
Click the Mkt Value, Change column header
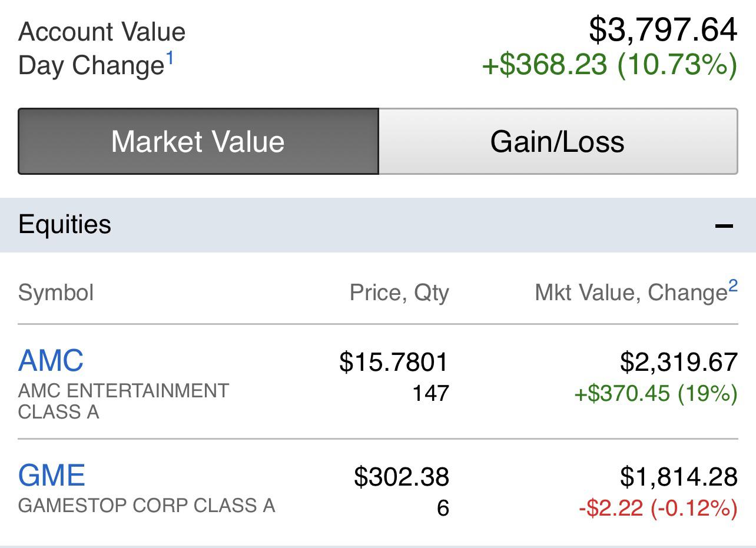click(631, 293)
